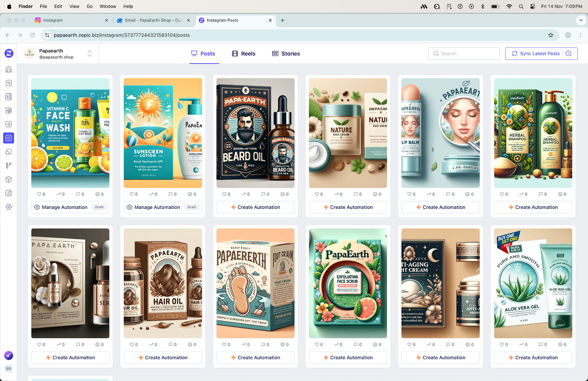The height and width of the screenshot is (381, 588).
Task: Open the cube box icon in sidebar
Action: pos(9,179)
